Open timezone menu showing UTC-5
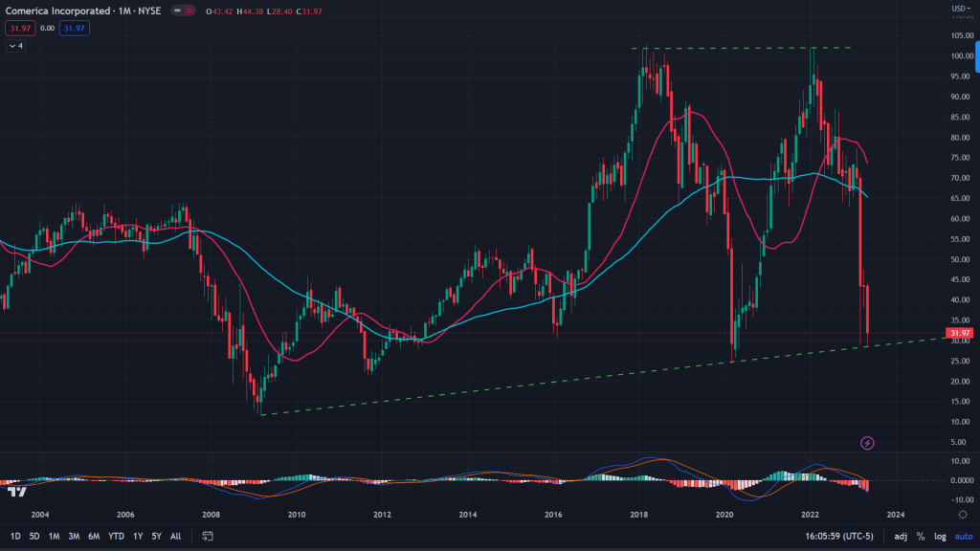This screenshot has width=980, height=551. coord(843,537)
